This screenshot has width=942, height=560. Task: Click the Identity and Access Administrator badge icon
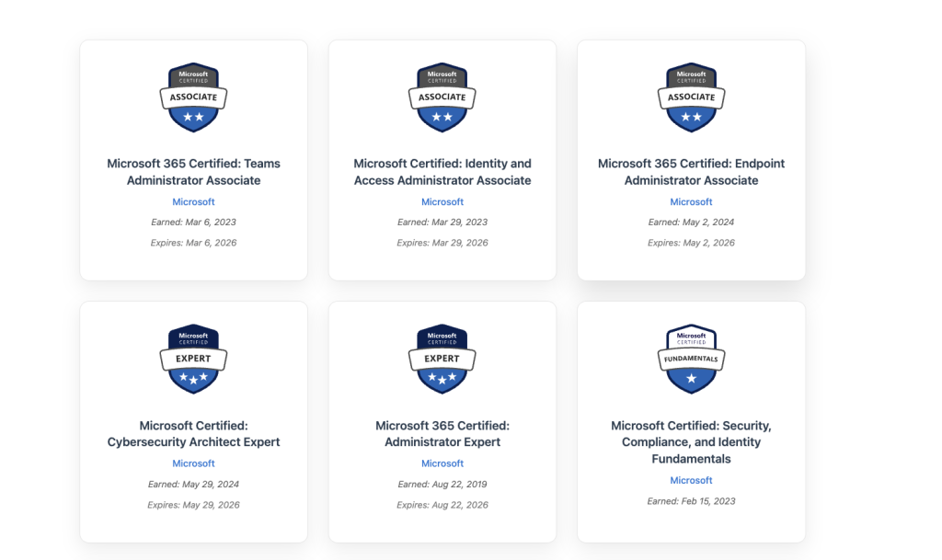coord(442,97)
